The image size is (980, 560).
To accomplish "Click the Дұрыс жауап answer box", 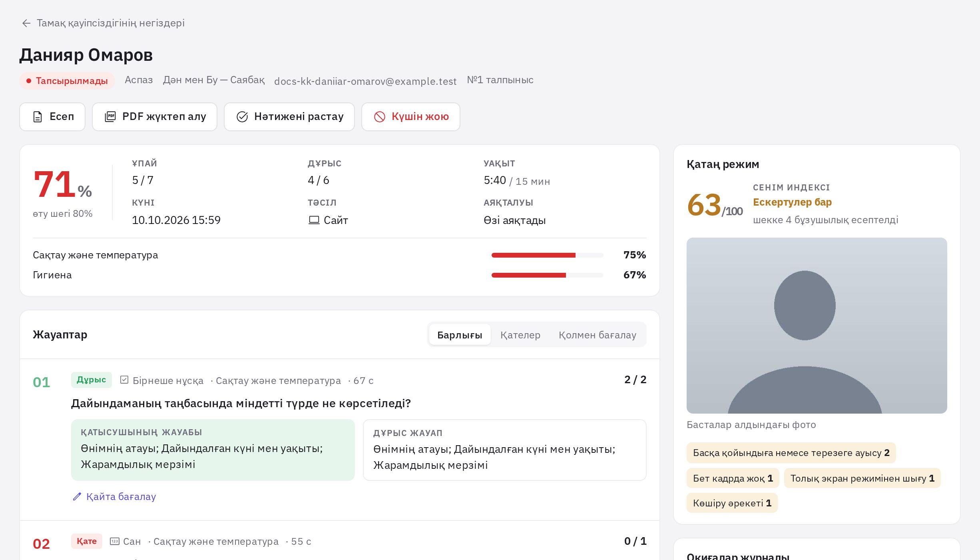I will tap(505, 450).
